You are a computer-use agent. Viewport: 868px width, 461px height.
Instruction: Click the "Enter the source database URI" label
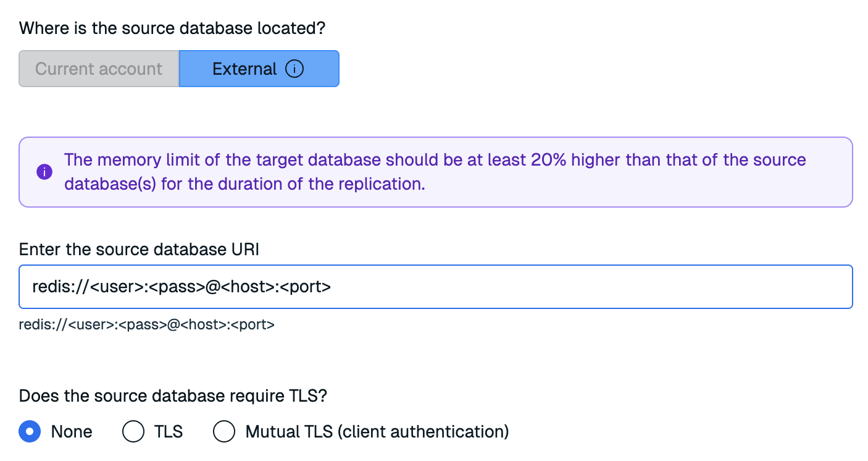(139, 249)
